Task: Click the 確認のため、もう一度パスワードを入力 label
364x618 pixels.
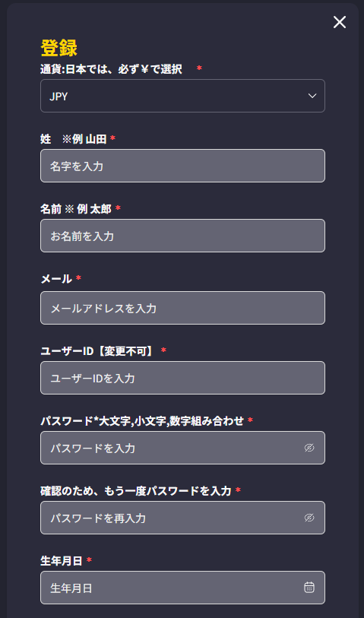Action: click(136, 491)
